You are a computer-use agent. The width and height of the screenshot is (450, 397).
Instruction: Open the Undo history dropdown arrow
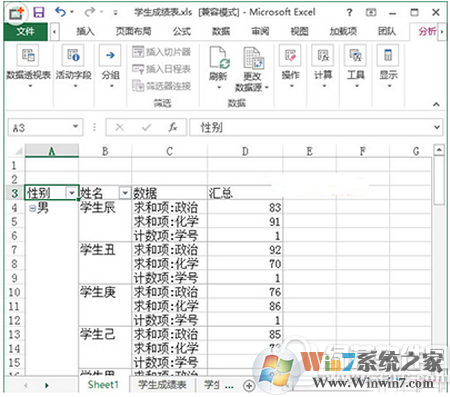72,12
